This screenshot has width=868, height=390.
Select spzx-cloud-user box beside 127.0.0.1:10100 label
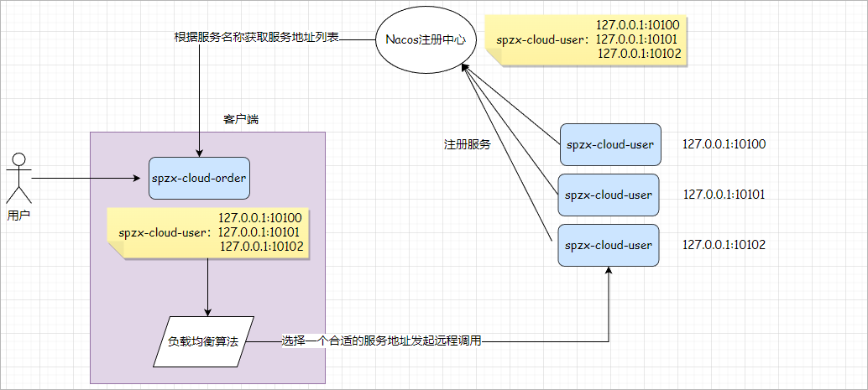coord(609,144)
